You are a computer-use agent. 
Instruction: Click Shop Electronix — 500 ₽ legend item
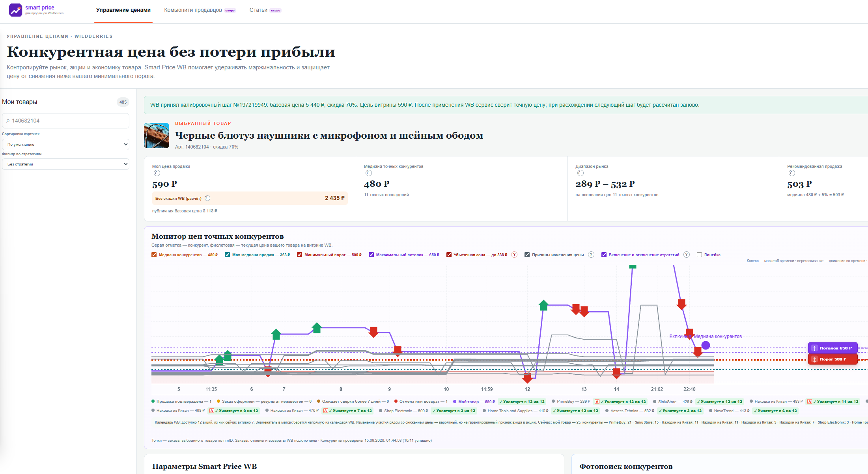pyautogui.click(x=403, y=411)
